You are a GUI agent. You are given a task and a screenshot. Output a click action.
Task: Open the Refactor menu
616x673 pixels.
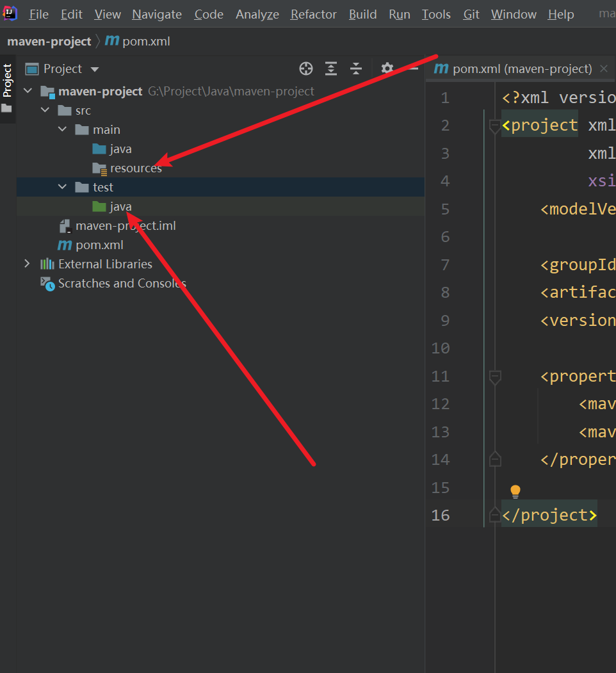click(313, 15)
